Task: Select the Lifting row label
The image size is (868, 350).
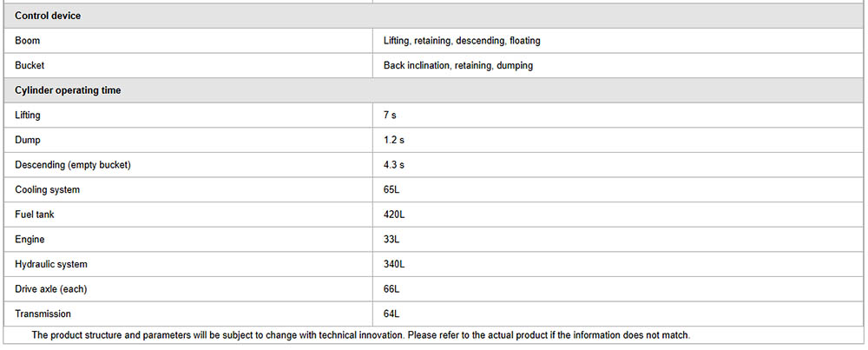Action: [x=28, y=115]
